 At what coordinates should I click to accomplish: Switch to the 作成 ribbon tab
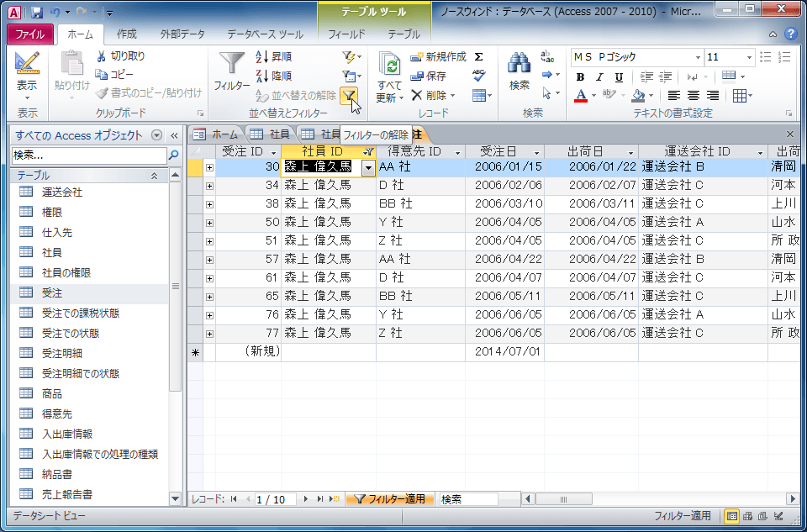[127, 34]
